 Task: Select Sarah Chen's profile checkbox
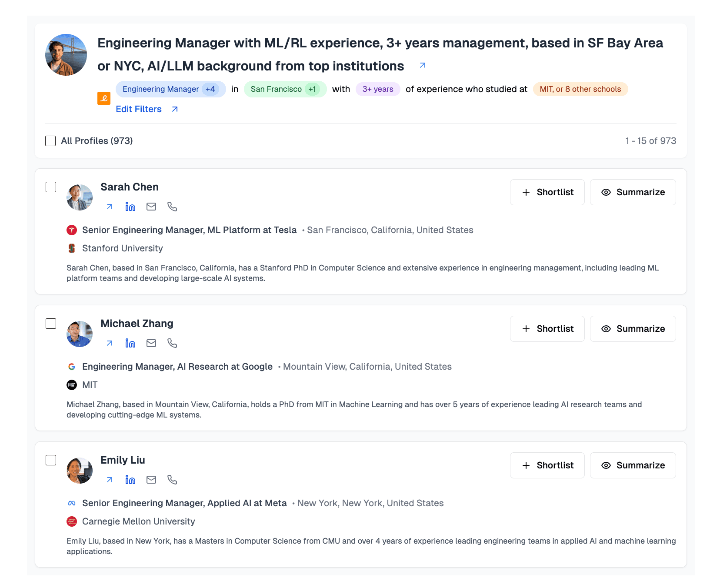point(51,187)
